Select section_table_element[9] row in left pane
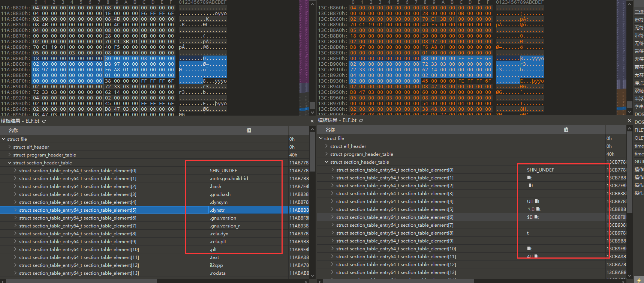This screenshot has width=644, height=283. 154,242
